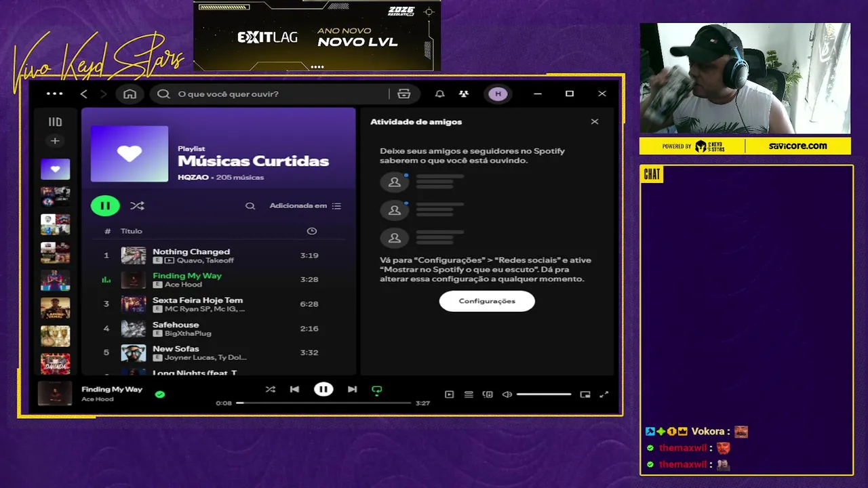Open the three-dots Spotify menu
The height and width of the screenshot is (488, 868).
pos(54,94)
